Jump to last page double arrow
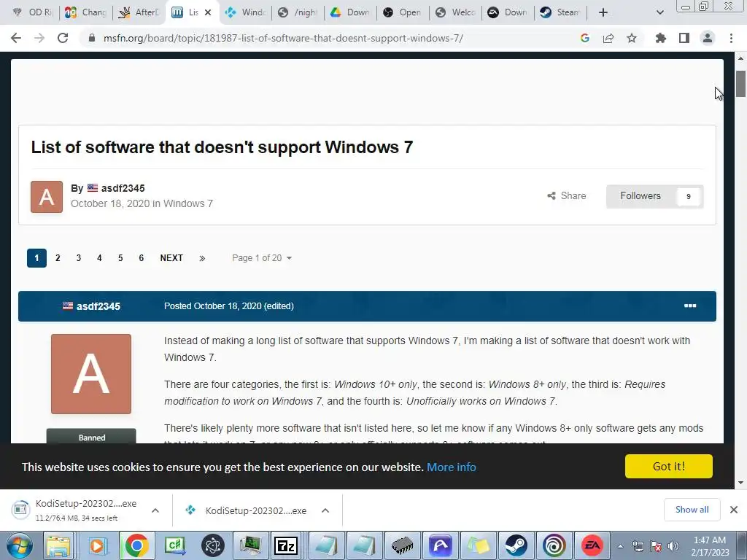Screen dimensions: 747x560 [202, 258]
